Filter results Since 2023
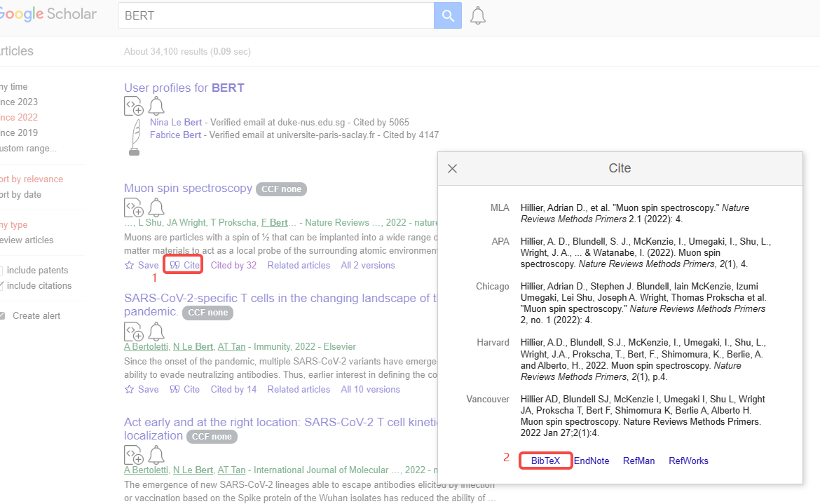820x504 pixels. tap(19, 102)
